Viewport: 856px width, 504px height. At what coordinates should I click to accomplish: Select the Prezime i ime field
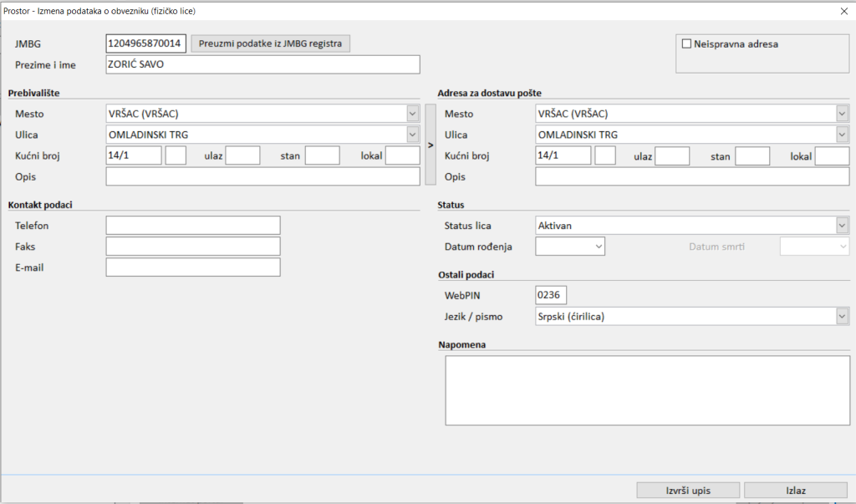pos(262,65)
